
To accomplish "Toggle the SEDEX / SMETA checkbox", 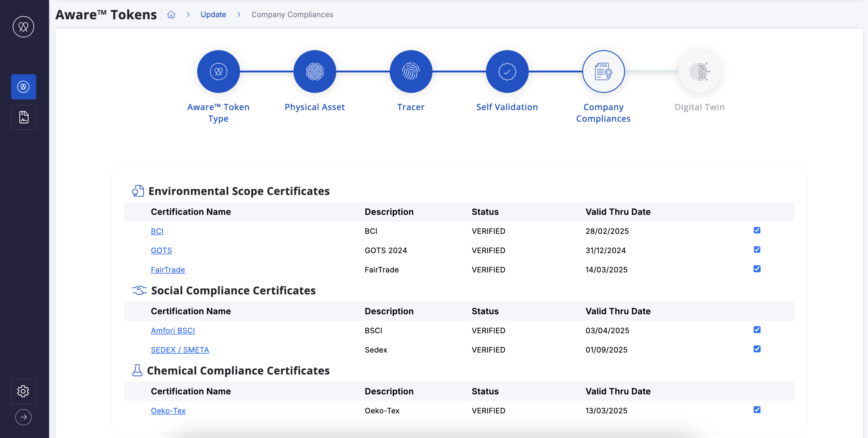I will [x=757, y=349].
